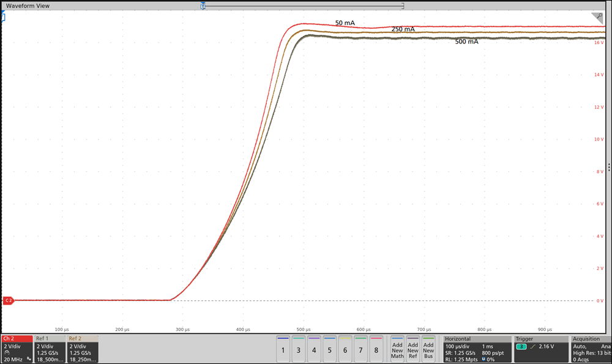Click the Add New Ref button
The width and height of the screenshot is (612, 364).
412,349
